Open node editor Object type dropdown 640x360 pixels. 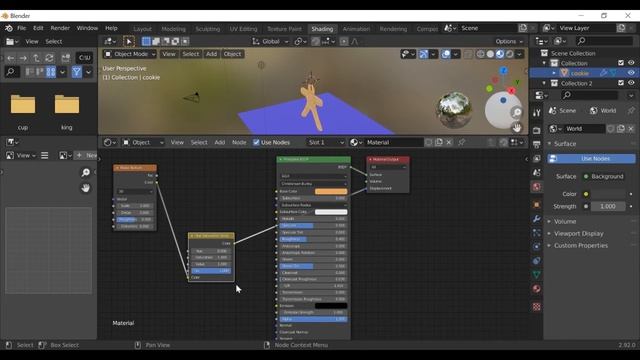pos(143,142)
